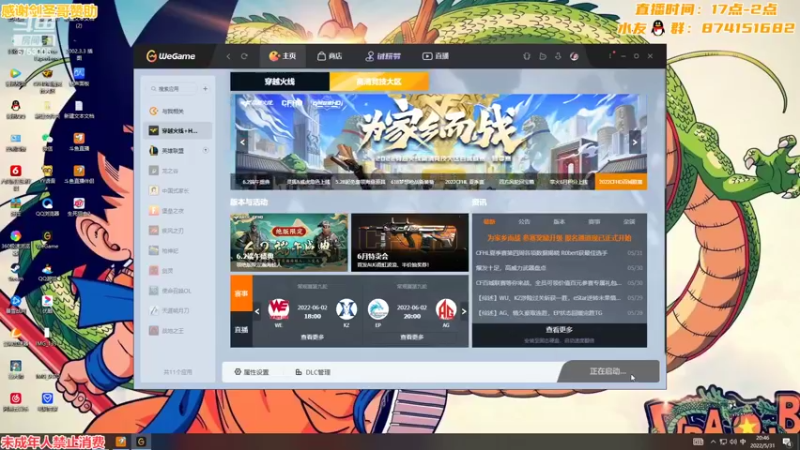
Task: Click 查看更多 under the EP vs AG match
Action: (412, 337)
